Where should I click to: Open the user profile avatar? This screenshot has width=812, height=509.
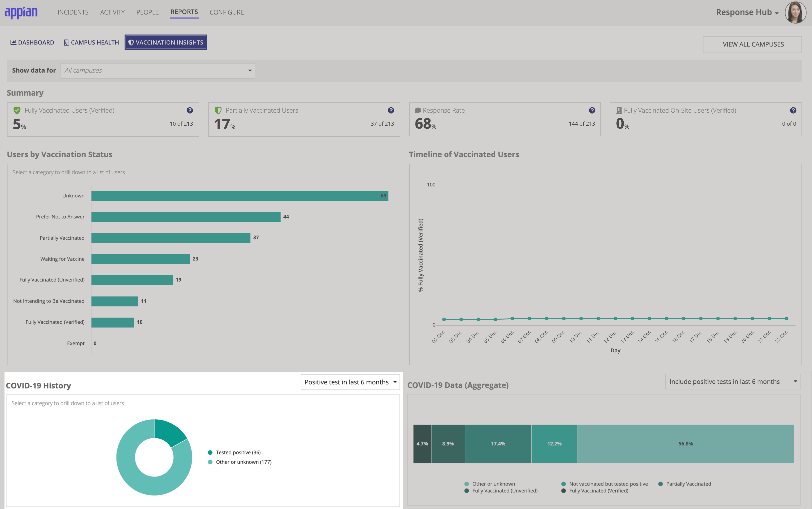[x=795, y=13]
